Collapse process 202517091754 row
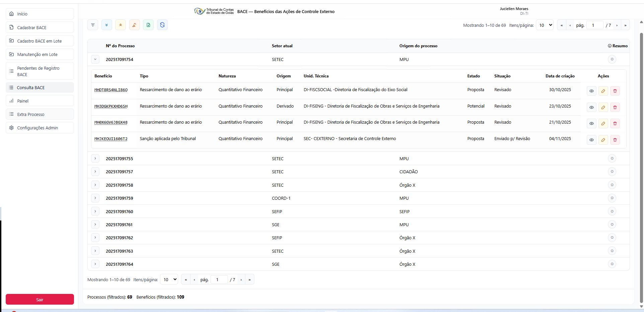Image resolution: width=644 pixels, height=312 pixels. (95, 60)
